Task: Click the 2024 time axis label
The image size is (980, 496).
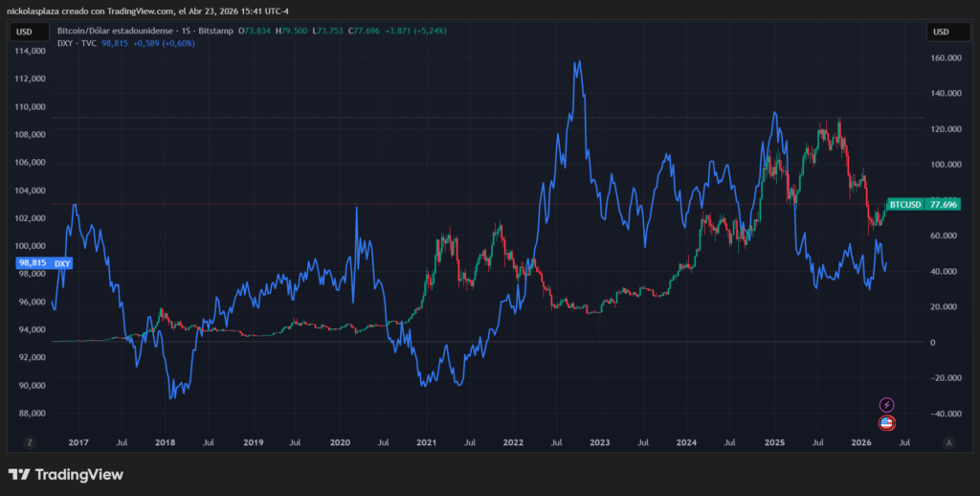Action: [x=686, y=442]
